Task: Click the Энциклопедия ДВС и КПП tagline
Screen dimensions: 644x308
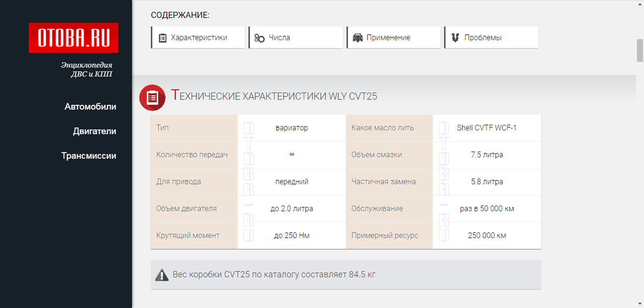Action: click(x=87, y=69)
